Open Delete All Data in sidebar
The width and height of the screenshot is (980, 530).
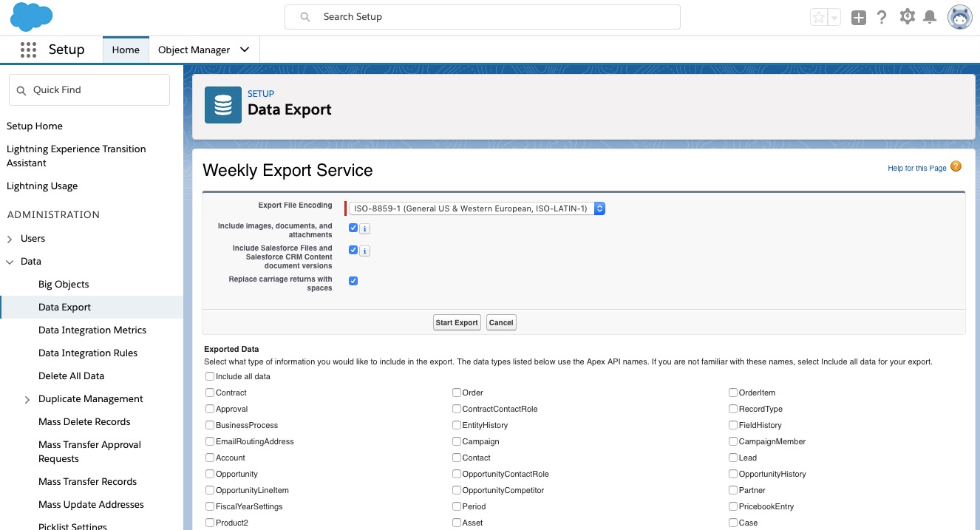71,376
